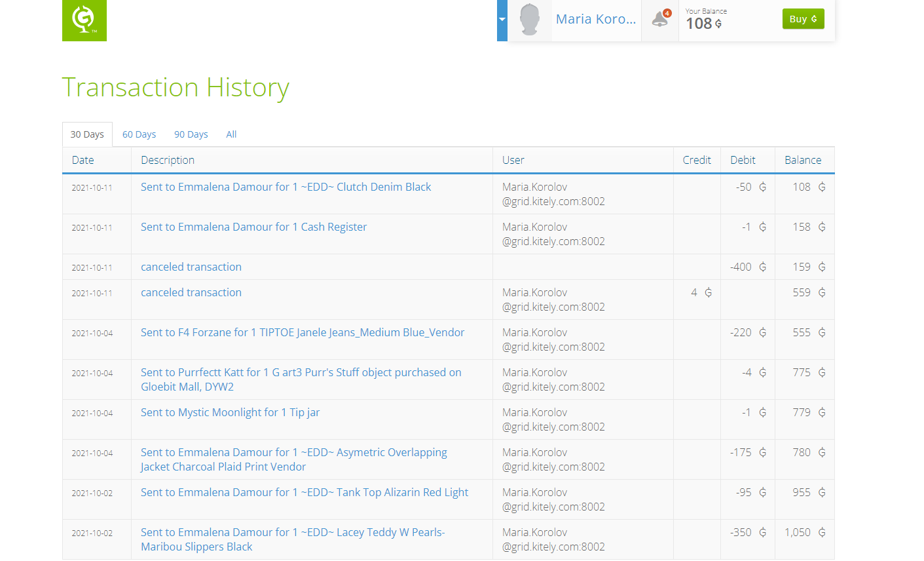Click the 780 balance value
Image resolution: width=924 pixels, height=561 pixels.
coord(809,452)
